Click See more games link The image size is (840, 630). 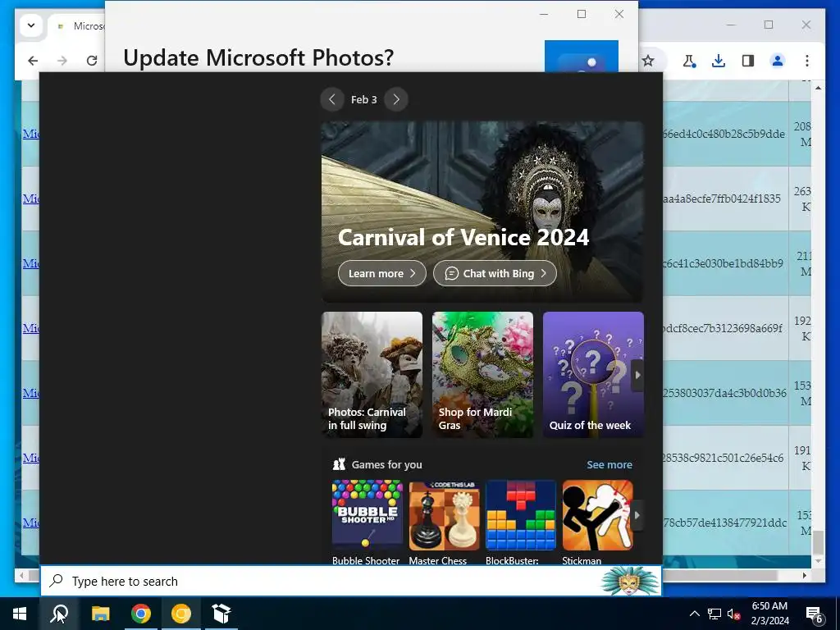point(609,464)
